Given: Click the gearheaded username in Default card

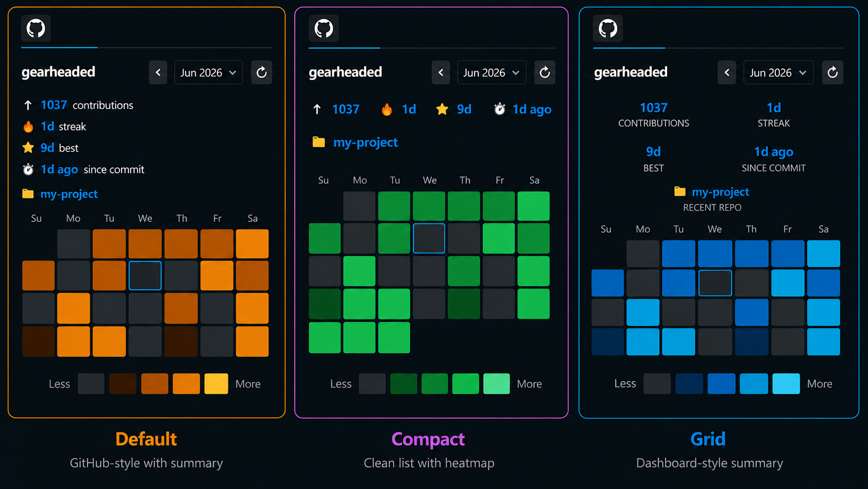Looking at the screenshot, I should tap(58, 72).
